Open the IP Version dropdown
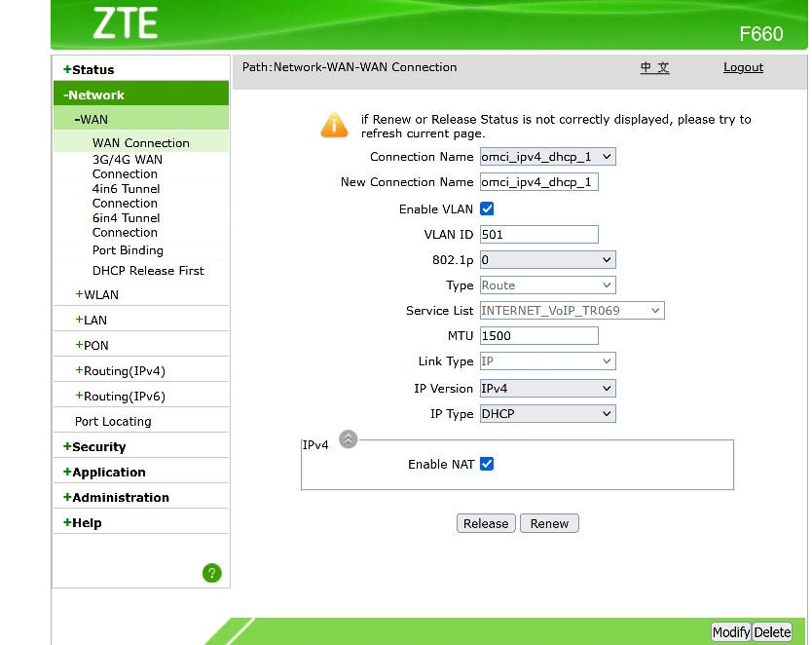 coord(548,388)
